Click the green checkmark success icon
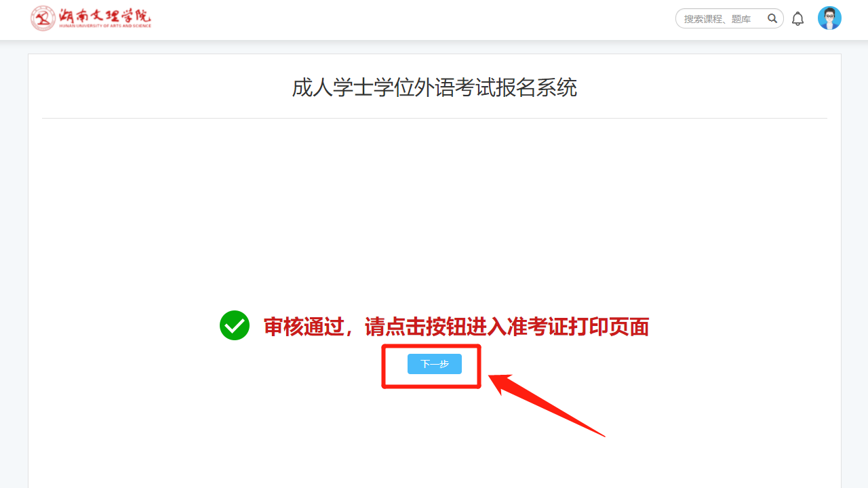Viewport: 868px width, 488px height. [x=235, y=325]
